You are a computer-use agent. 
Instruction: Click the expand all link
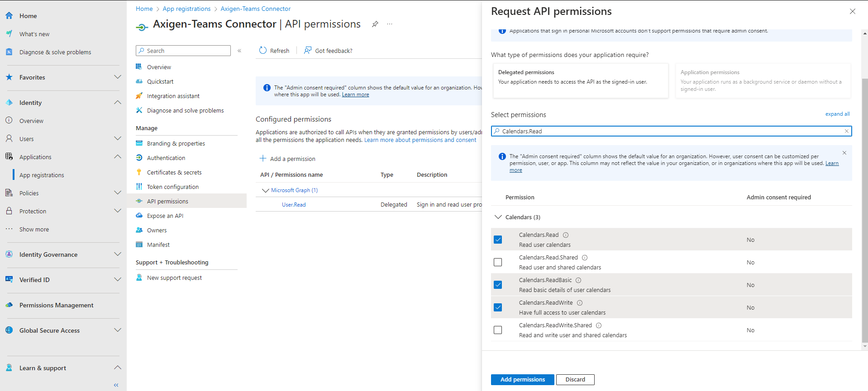[x=837, y=114]
